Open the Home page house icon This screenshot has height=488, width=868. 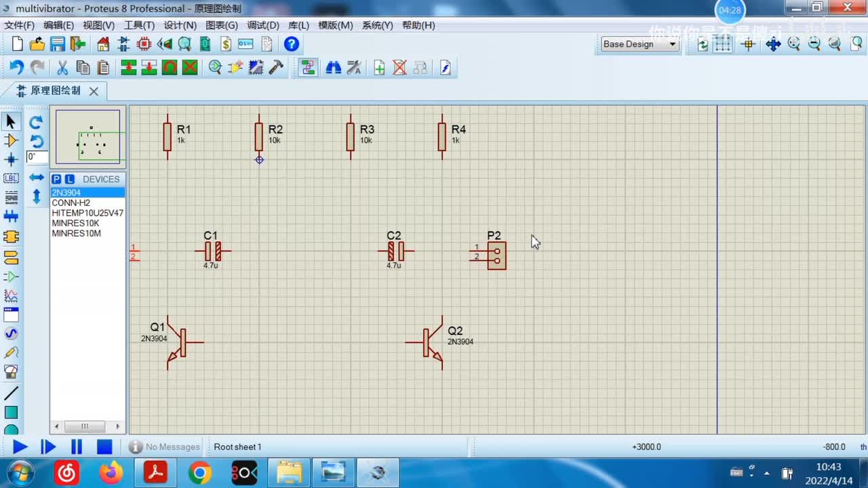[x=103, y=44]
